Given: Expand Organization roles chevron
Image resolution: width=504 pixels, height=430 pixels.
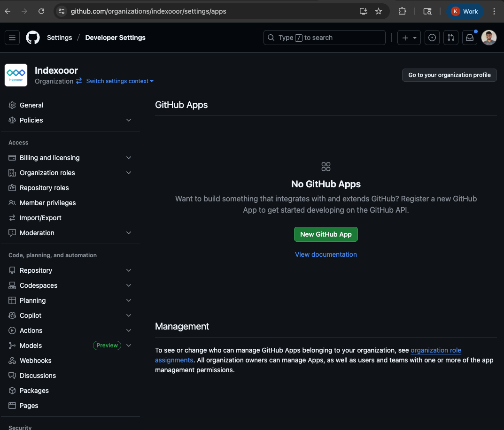Looking at the screenshot, I should coord(129,173).
